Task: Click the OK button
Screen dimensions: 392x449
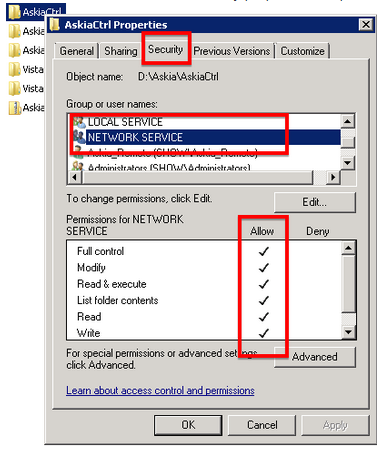Action: pos(188,425)
